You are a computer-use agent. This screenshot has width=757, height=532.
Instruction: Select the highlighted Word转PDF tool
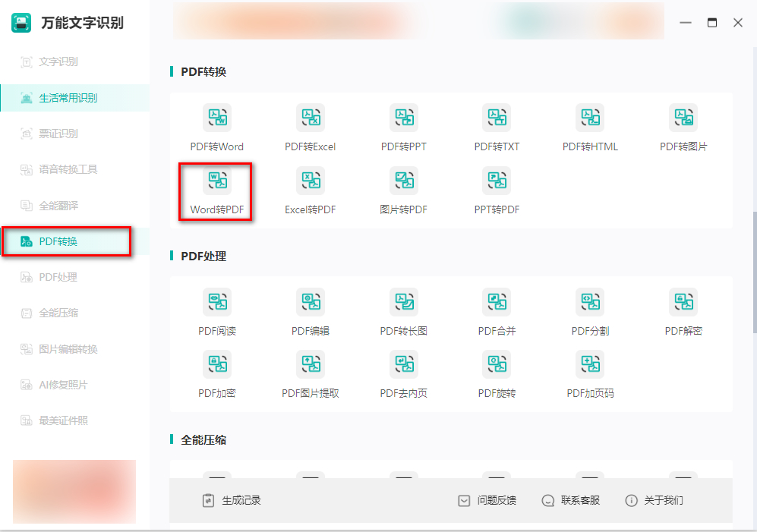coord(217,190)
